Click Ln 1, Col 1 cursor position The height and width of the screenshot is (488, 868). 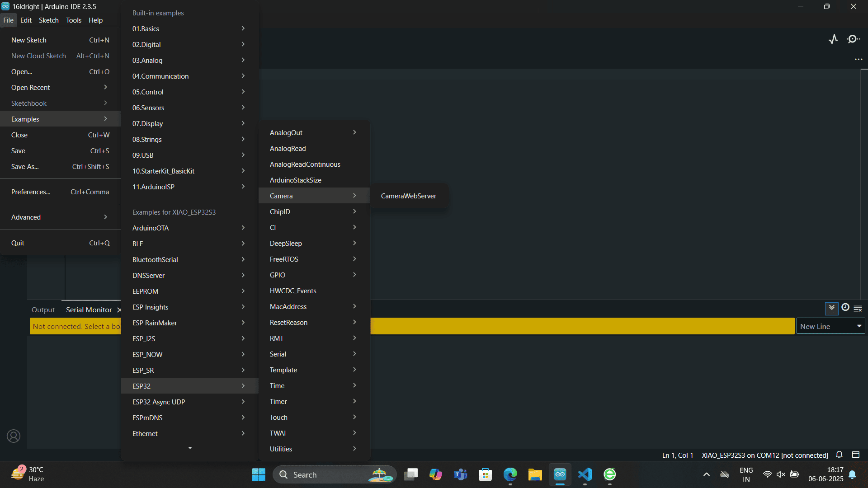[678, 455]
